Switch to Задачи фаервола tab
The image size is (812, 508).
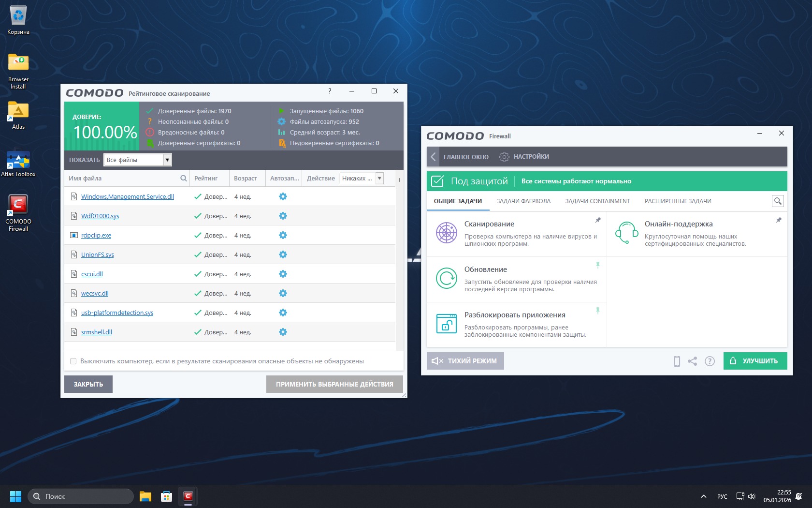coord(523,201)
